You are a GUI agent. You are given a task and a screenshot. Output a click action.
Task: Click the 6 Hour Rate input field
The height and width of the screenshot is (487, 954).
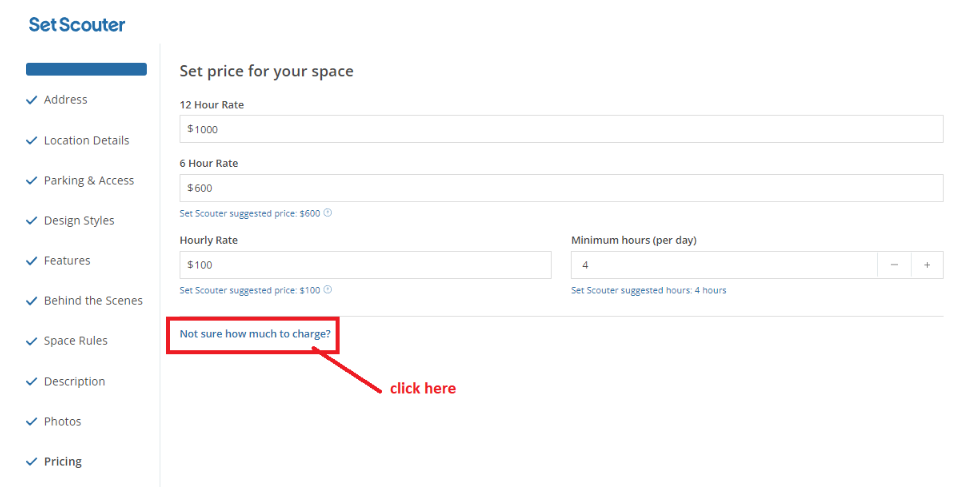pyautogui.click(x=561, y=188)
